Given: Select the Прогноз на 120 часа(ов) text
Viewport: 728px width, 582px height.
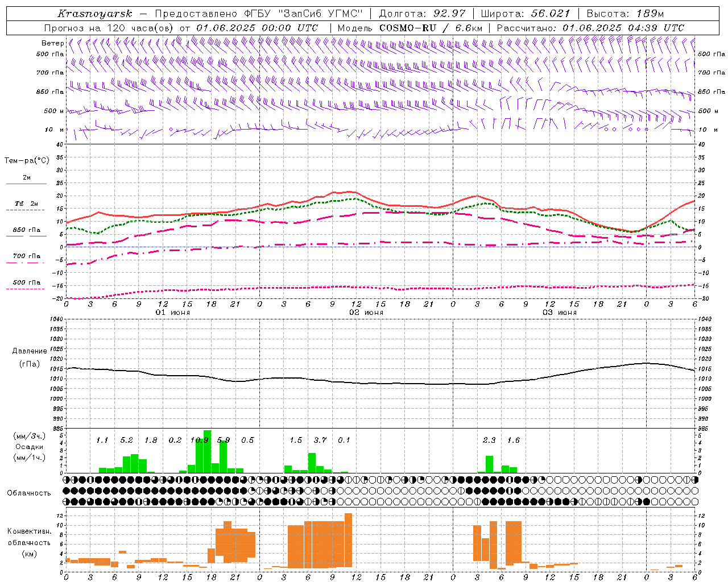Looking at the screenshot, I should 109,28.
